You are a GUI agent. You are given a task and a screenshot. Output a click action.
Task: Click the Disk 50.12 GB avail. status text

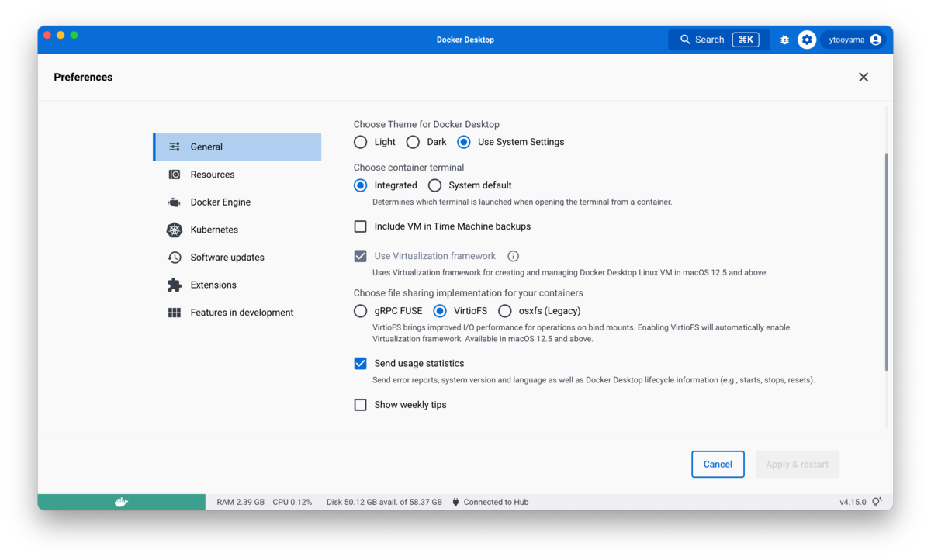pyautogui.click(x=384, y=502)
